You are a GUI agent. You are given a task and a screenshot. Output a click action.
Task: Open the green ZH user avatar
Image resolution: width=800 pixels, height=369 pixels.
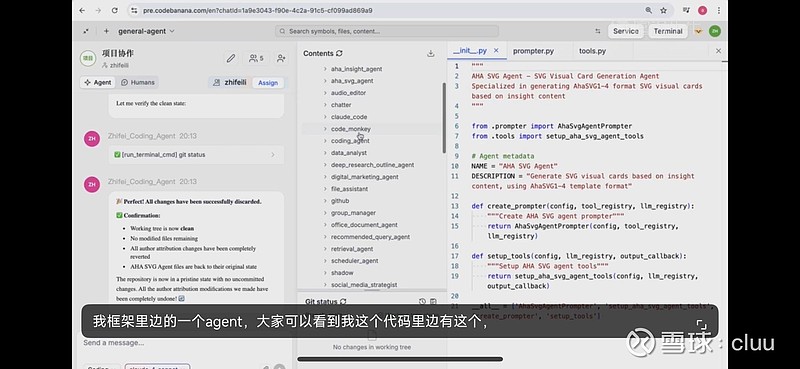715,31
